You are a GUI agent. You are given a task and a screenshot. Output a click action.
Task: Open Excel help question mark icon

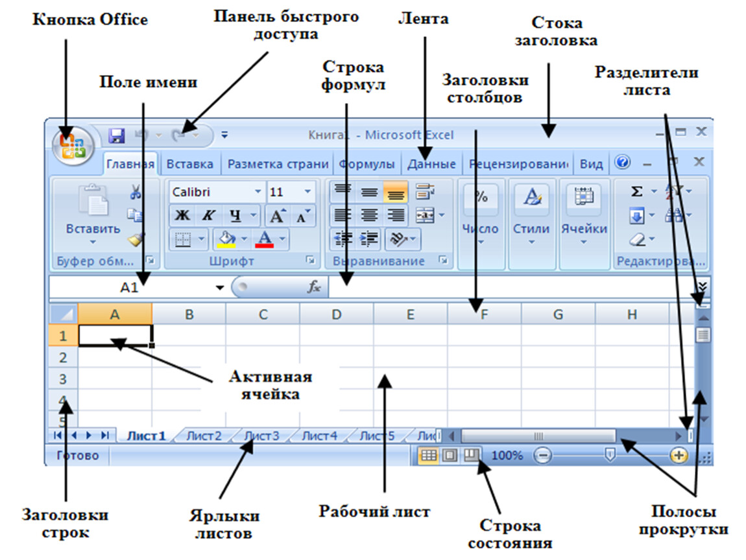coord(622,163)
